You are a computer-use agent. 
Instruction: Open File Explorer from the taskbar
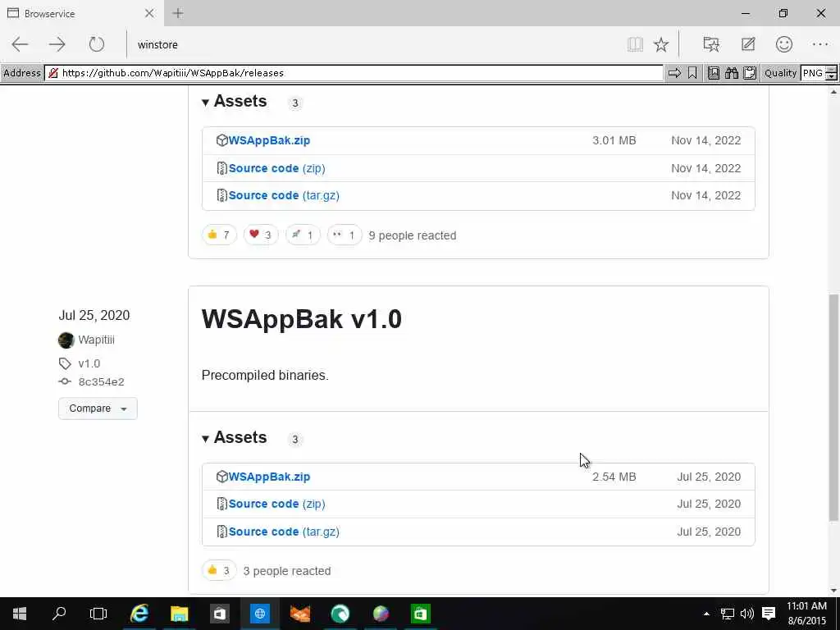point(180,614)
